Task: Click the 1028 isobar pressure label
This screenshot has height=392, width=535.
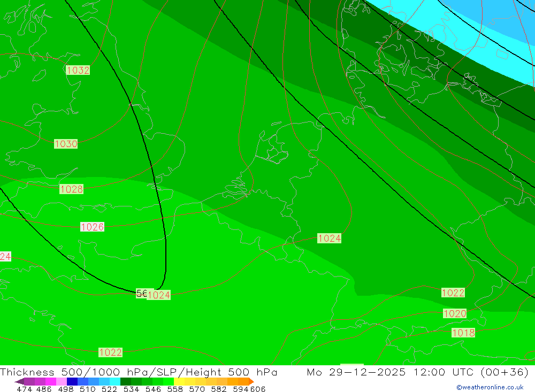Action: (x=71, y=189)
